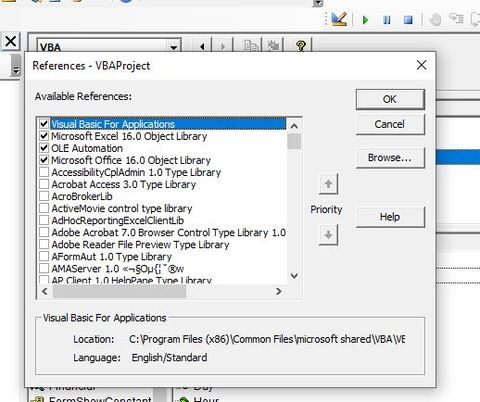The height and width of the screenshot is (402, 480).
Task: Click the View Definition icon in Object Browser
Action: 273,46
